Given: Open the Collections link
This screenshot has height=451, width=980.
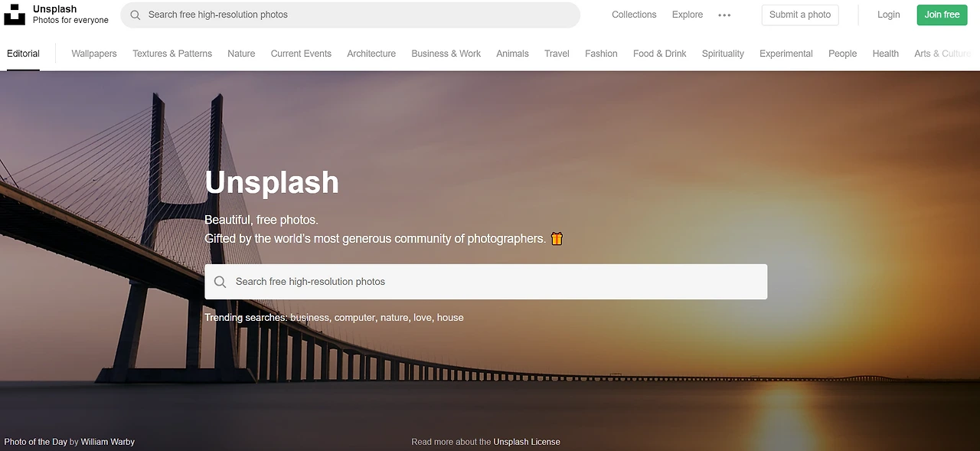Looking at the screenshot, I should (x=634, y=15).
